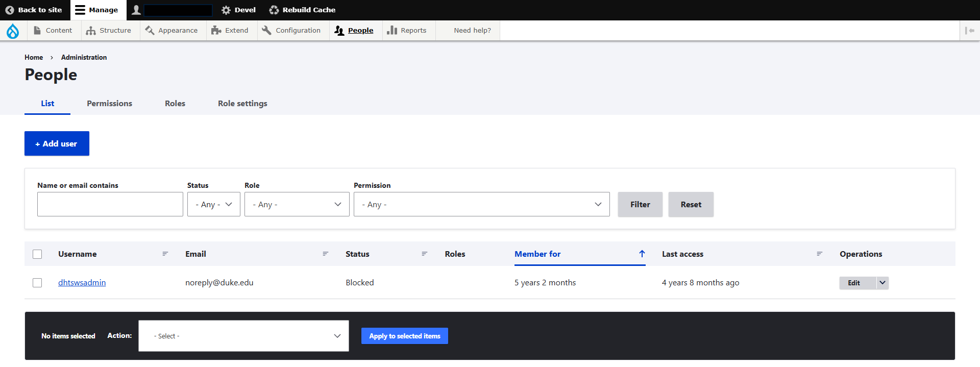
Task: Click the Content page icon
Action: 37,31
